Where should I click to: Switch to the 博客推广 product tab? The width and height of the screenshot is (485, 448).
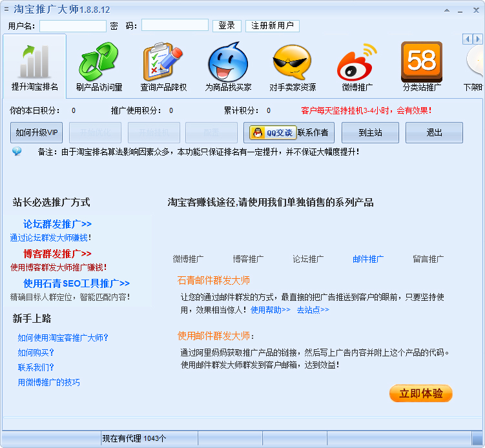(248, 259)
